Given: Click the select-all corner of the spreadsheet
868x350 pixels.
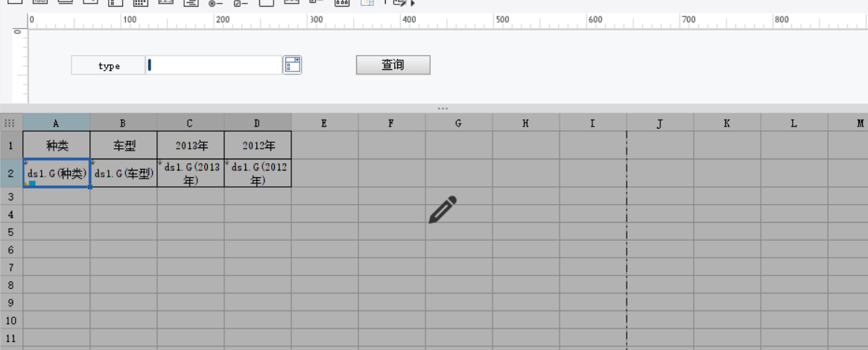Looking at the screenshot, I should [10, 123].
